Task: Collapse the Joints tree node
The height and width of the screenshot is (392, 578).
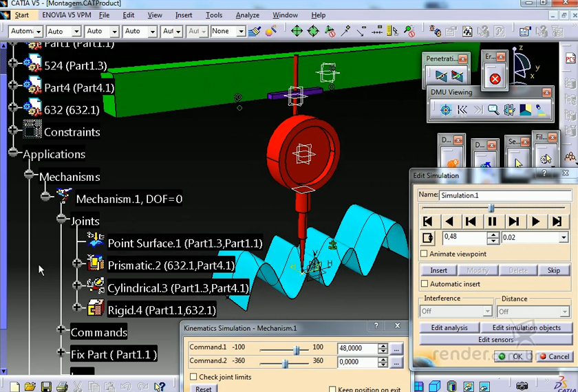Action: click(x=61, y=221)
